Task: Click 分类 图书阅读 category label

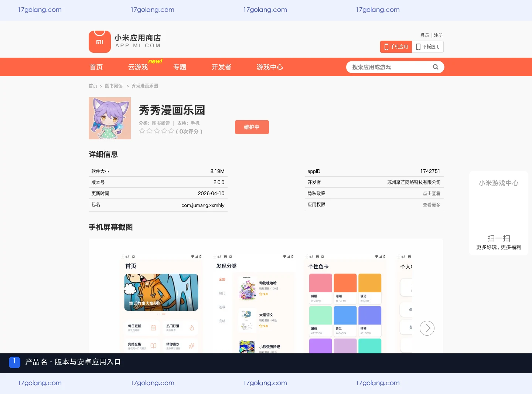Action: pos(154,123)
